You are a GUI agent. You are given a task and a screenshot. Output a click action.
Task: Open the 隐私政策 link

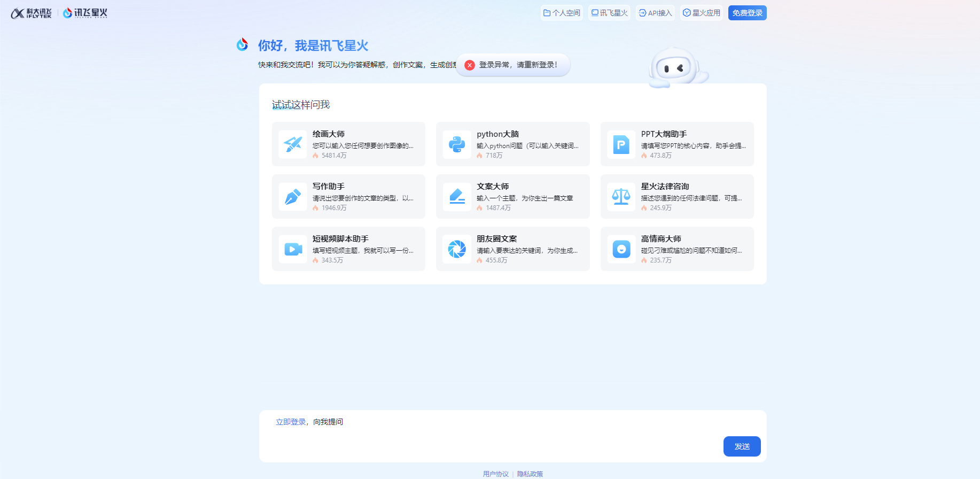click(x=530, y=474)
